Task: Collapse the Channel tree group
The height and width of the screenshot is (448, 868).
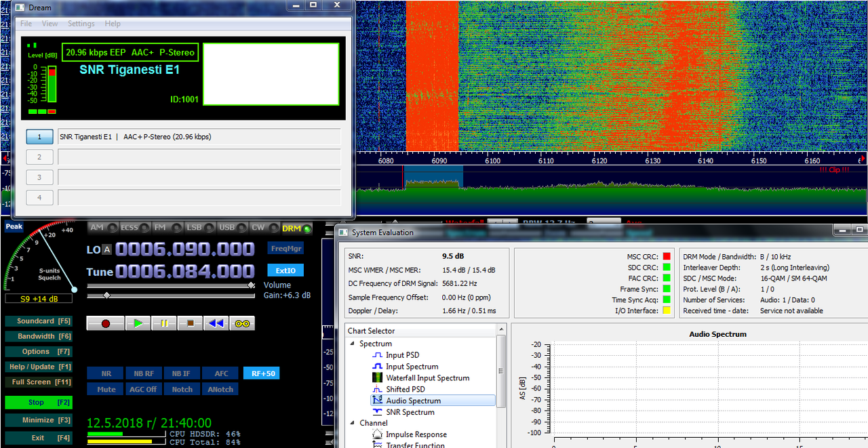Action: click(353, 423)
